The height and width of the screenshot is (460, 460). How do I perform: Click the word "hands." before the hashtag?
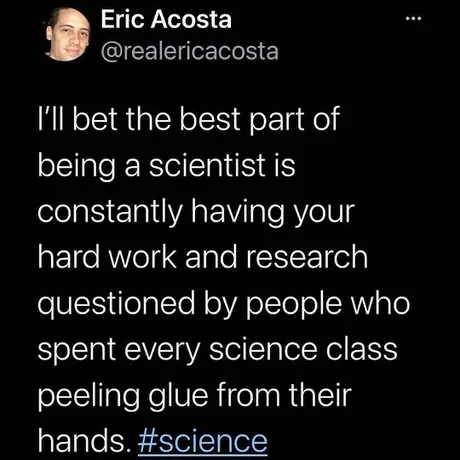pyautogui.click(x=84, y=441)
